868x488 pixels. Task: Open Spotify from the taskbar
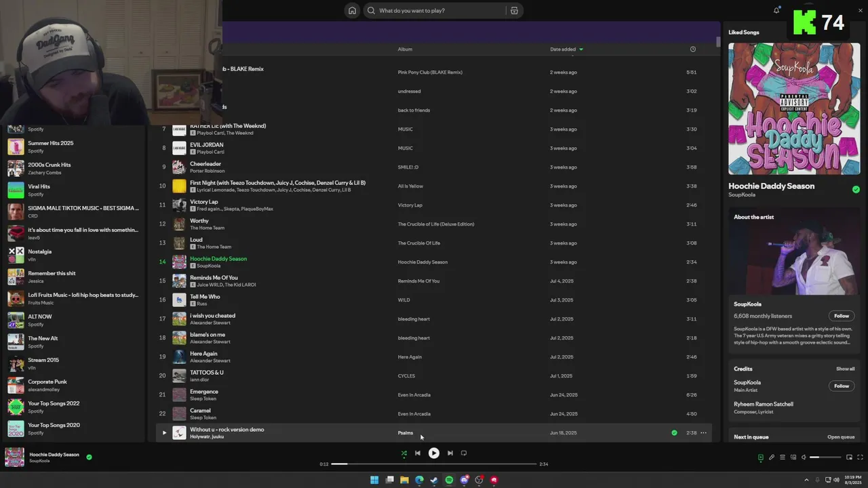pos(449,480)
